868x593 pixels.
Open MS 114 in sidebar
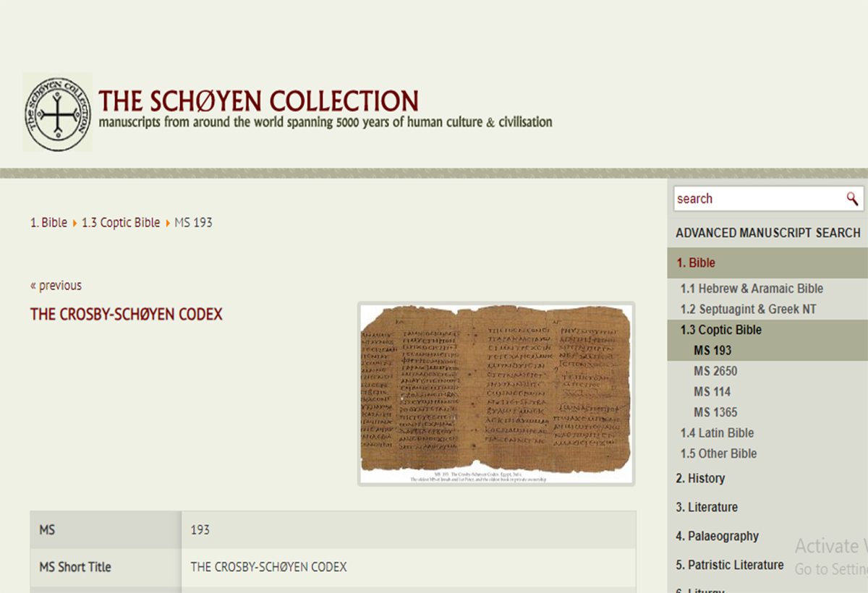712,392
